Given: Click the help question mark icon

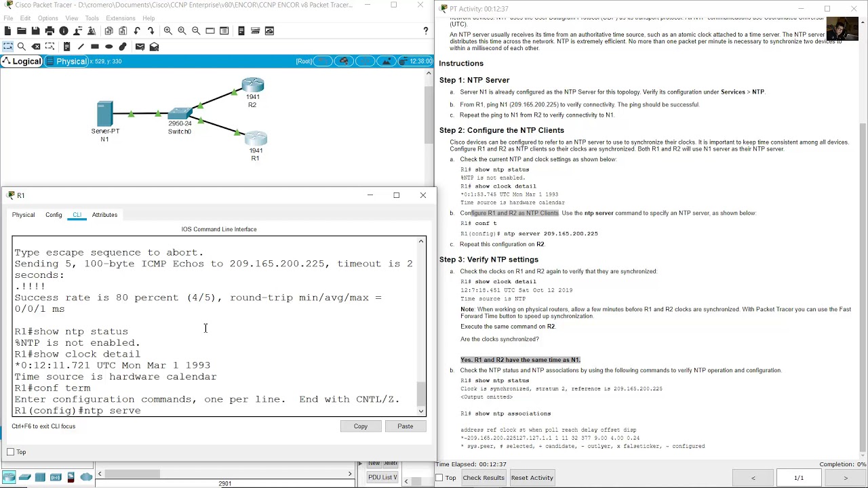Looking at the screenshot, I should point(426,31).
